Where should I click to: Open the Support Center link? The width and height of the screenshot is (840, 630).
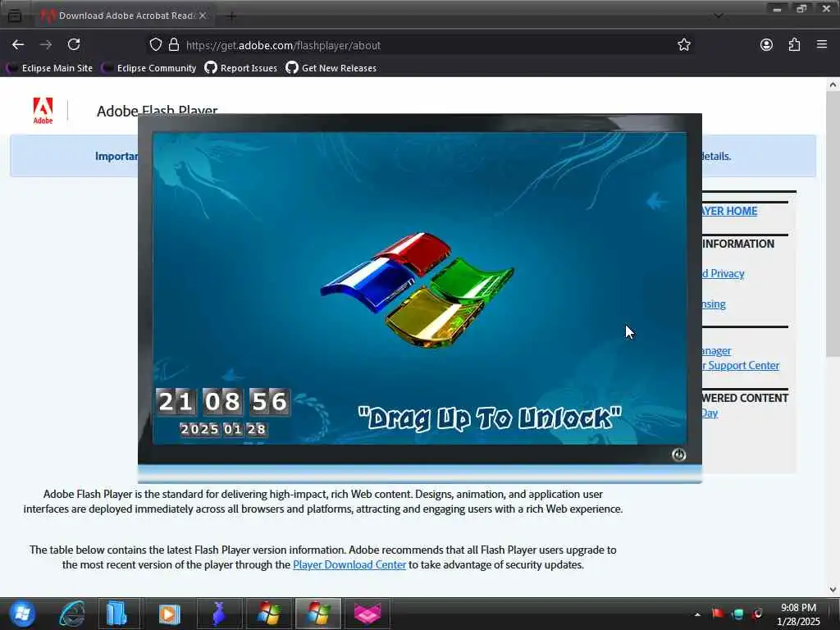741,365
